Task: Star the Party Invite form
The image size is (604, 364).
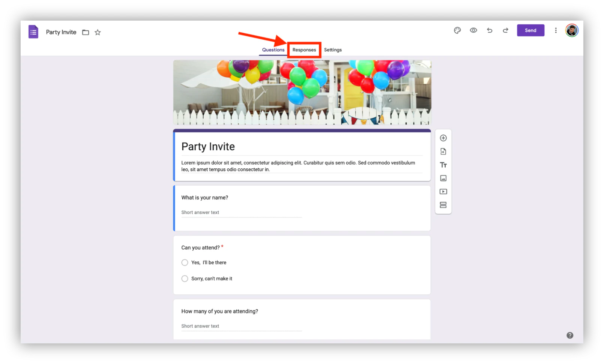Action: click(x=98, y=32)
